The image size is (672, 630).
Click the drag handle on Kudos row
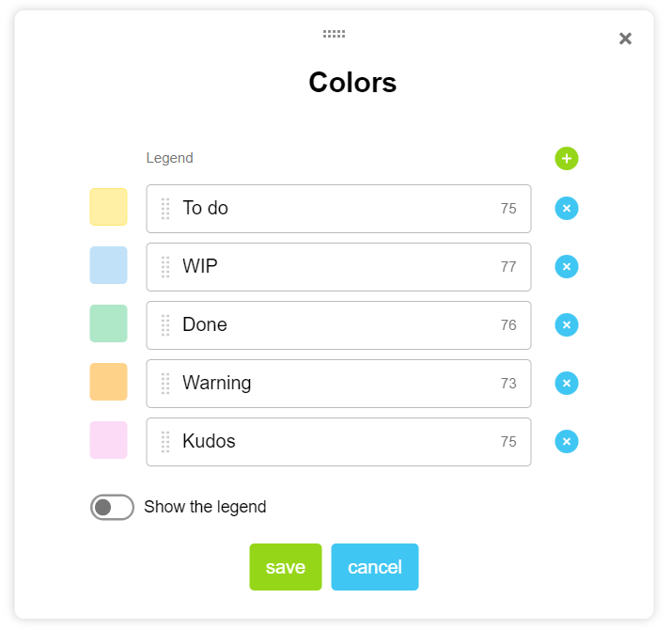pyautogui.click(x=165, y=442)
